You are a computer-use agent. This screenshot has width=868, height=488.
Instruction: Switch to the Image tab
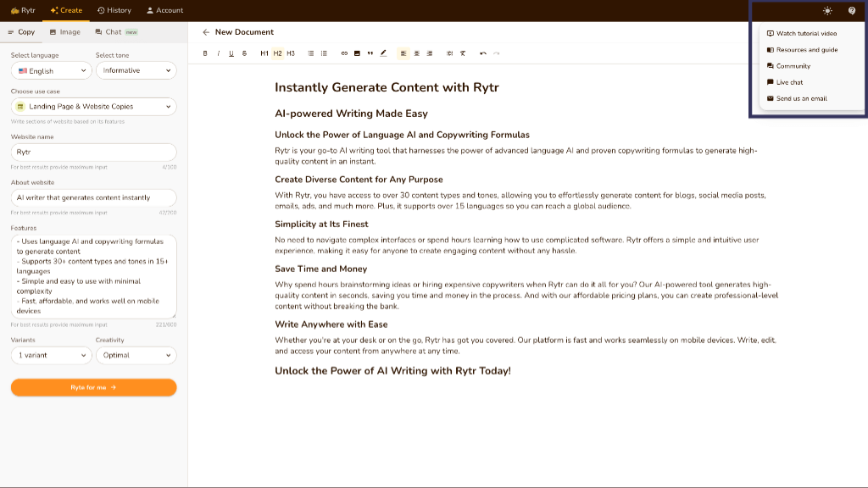click(64, 32)
